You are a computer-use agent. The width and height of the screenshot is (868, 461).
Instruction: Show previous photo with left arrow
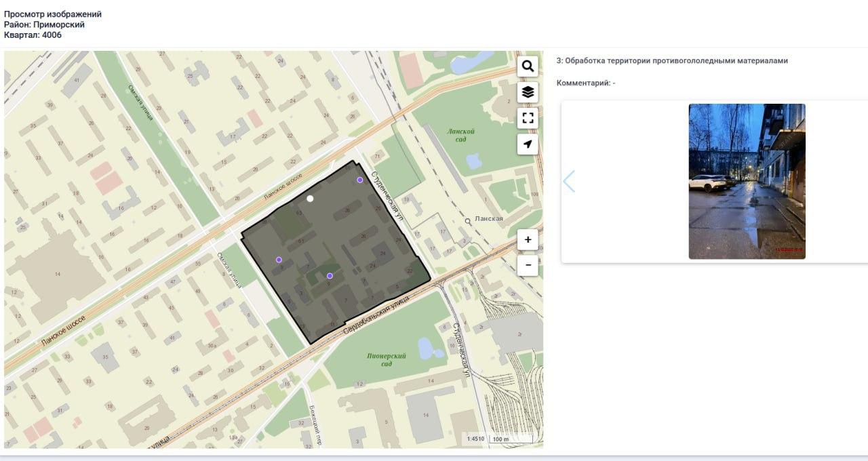click(x=569, y=181)
